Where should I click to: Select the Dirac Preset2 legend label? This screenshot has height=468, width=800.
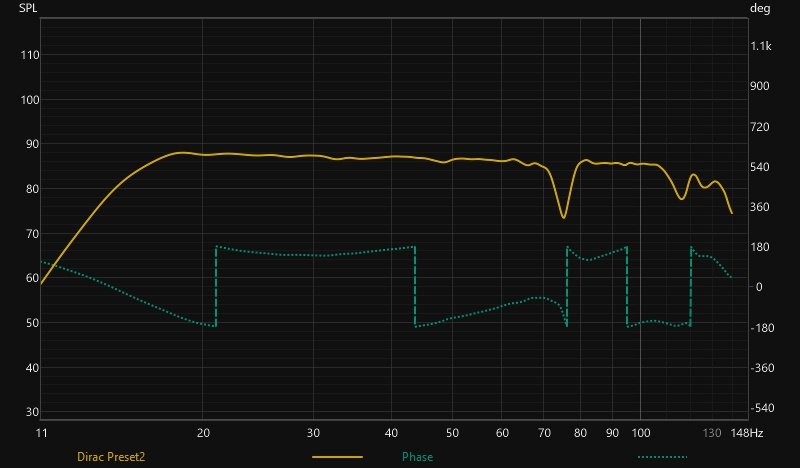tap(112, 457)
